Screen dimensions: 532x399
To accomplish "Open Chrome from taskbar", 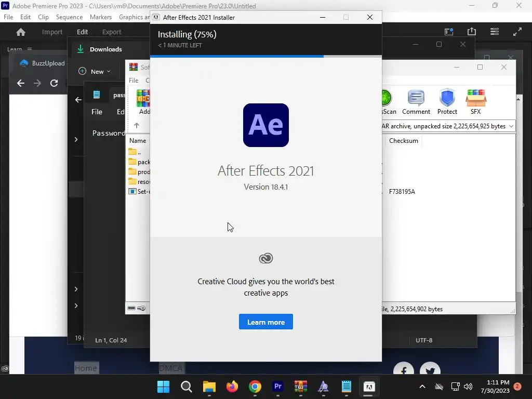I will [255, 387].
